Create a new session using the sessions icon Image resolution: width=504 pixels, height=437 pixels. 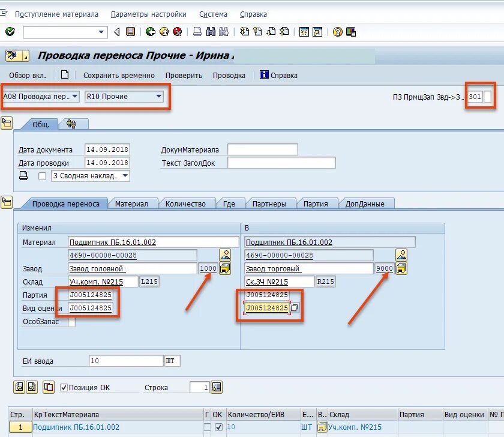tap(304, 32)
